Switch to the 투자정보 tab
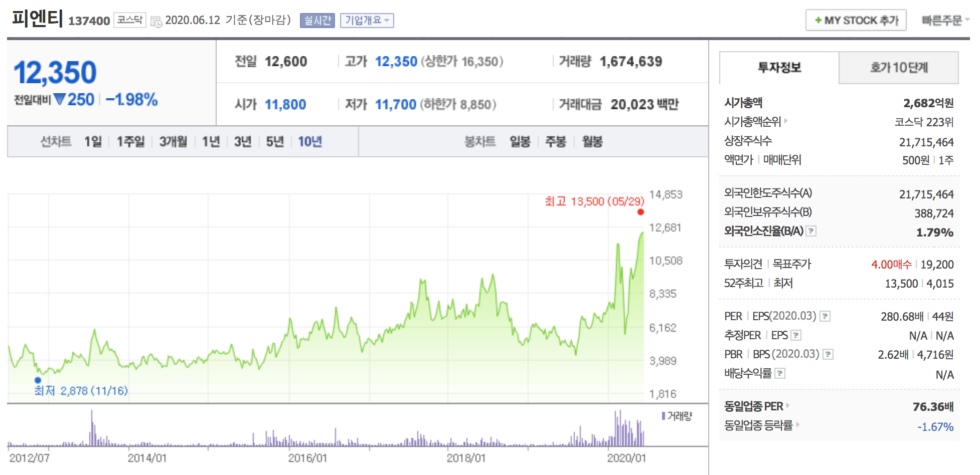Screen dimensions: 980x475 [779, 68]
